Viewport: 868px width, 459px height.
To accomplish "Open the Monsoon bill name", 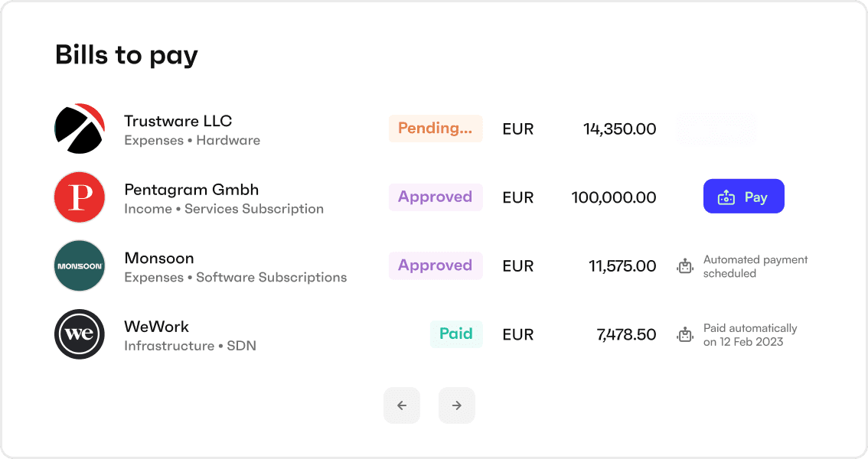I will click(x=159, y=259).
